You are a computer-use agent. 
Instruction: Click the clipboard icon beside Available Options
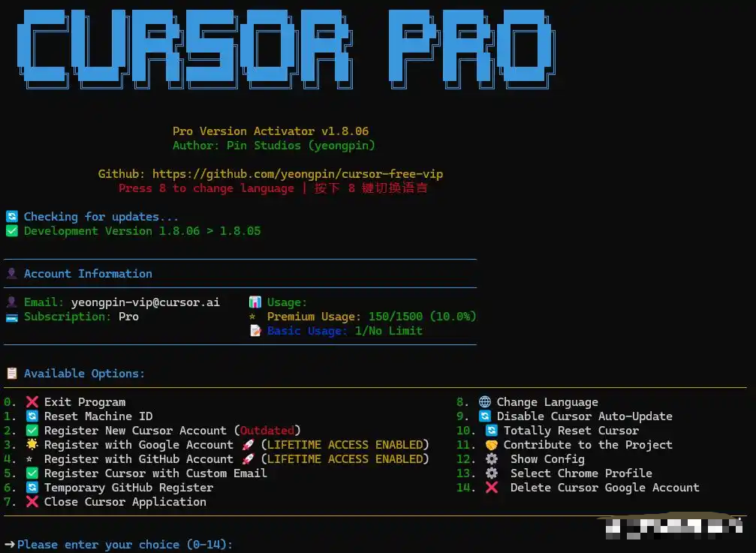pos(11,374)
